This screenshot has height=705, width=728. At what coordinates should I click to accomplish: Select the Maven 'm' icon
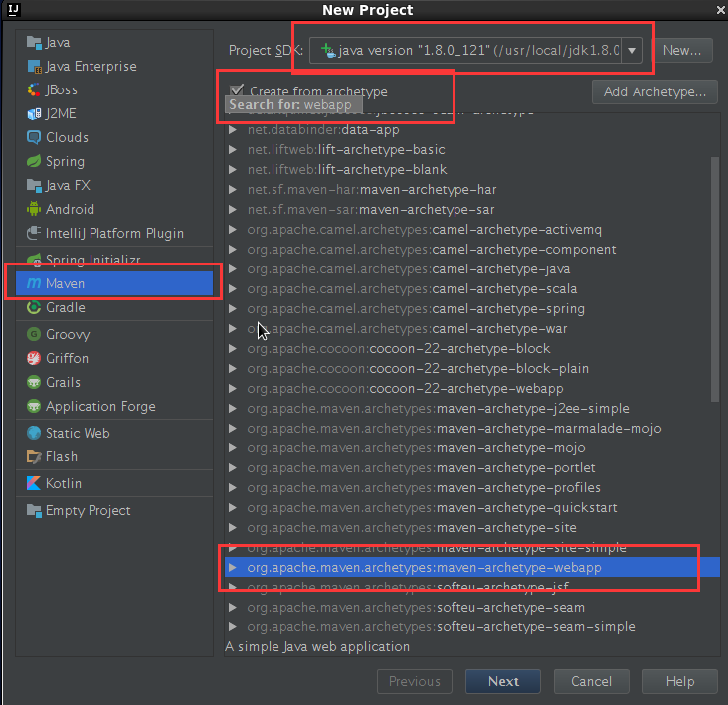click(x=34, y=283)
